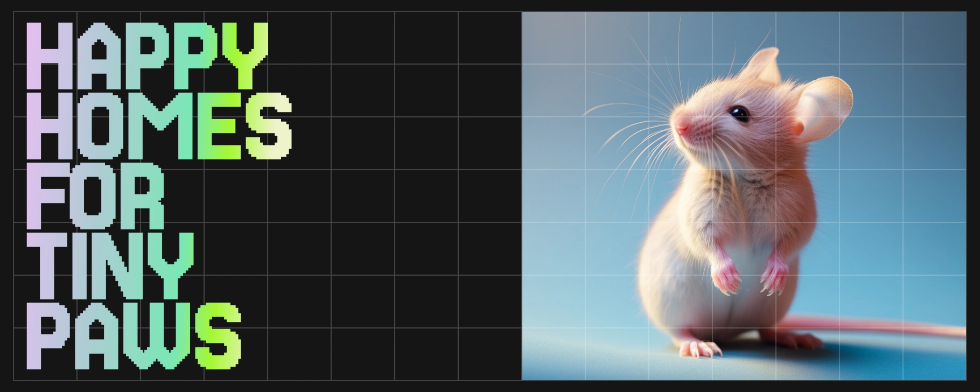Click the pale letter S ending HOMES
Screen dimensions: 980x392
[269, 126]
